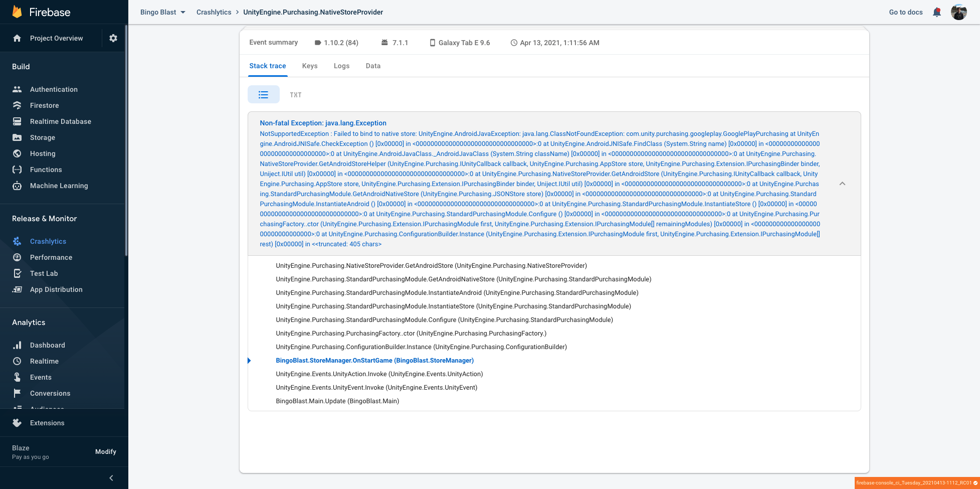
Task: Click the Crashlytics icon in sidebar
Action: click(17, 241)
